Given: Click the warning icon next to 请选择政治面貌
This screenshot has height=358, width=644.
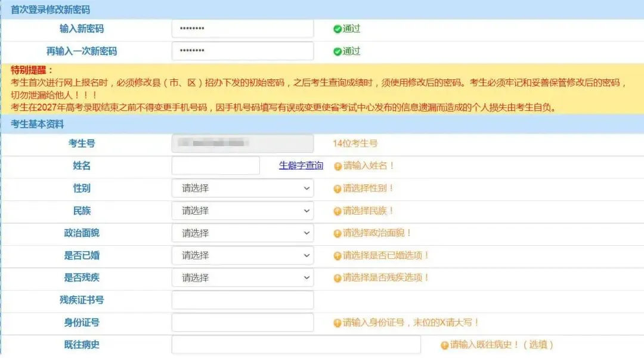Looking at the screenshot, I should click(x=338, y=233).
